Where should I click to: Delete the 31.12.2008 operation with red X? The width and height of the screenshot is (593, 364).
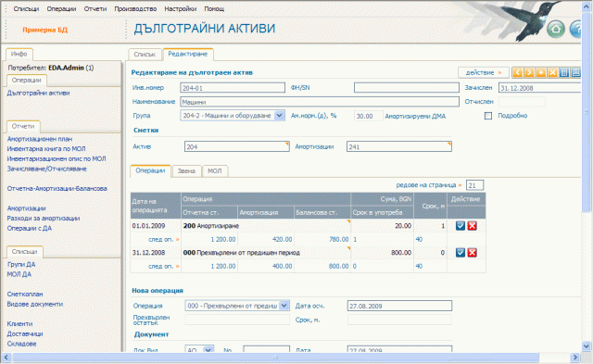[472, 253]
